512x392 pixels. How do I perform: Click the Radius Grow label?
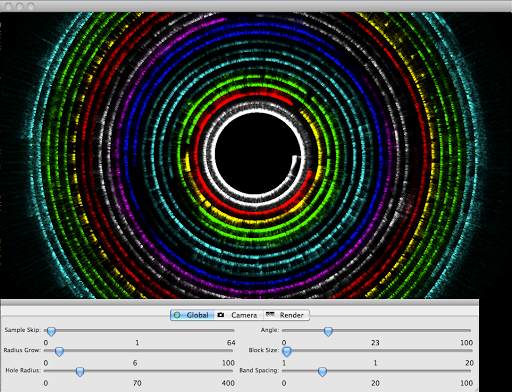(x=22, y=350)
